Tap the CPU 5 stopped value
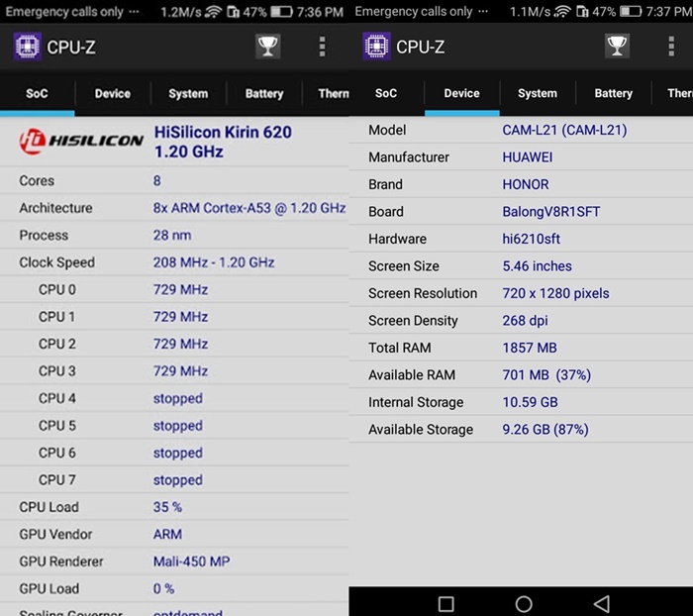 tap(178, 426)
